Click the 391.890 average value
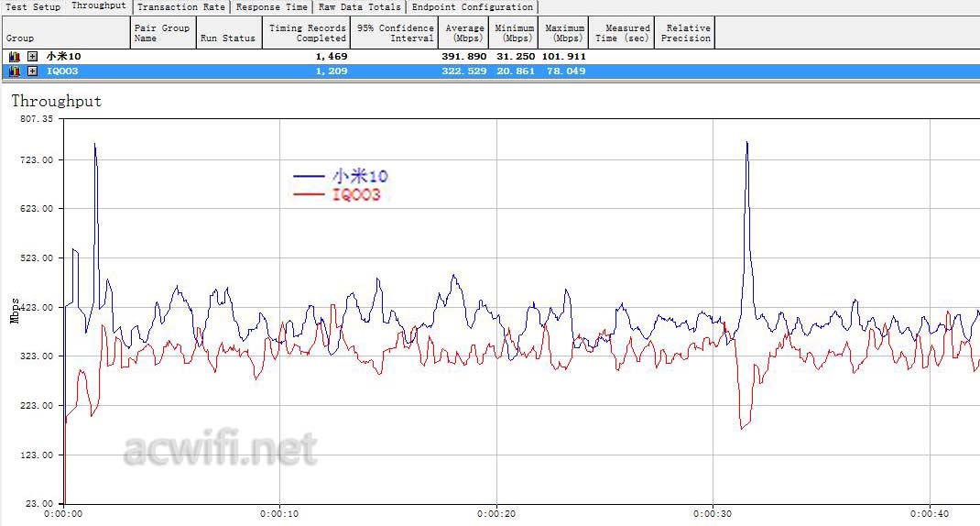The image size is (980, 526). [463, 56]
